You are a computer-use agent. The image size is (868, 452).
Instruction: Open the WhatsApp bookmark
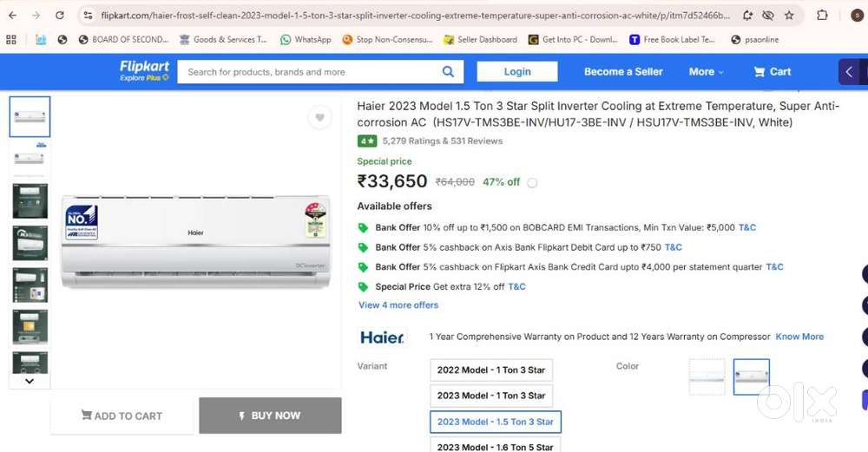point(306,40)
